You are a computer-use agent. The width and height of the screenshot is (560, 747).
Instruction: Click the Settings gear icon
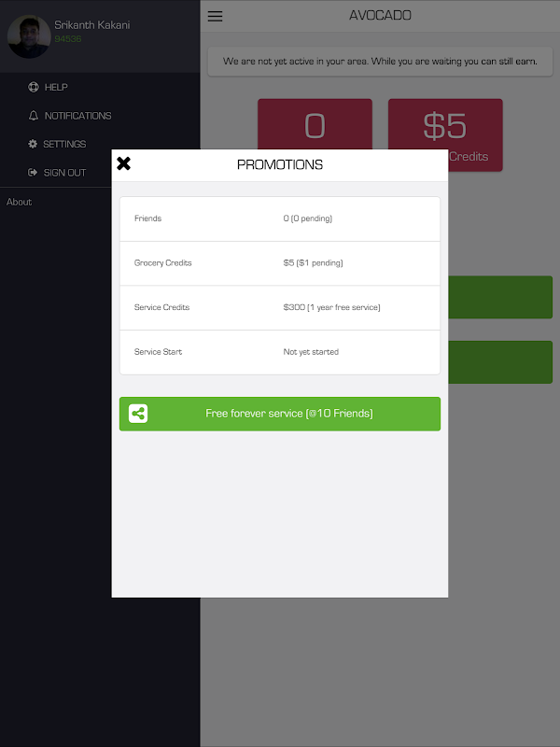point(33,144)
